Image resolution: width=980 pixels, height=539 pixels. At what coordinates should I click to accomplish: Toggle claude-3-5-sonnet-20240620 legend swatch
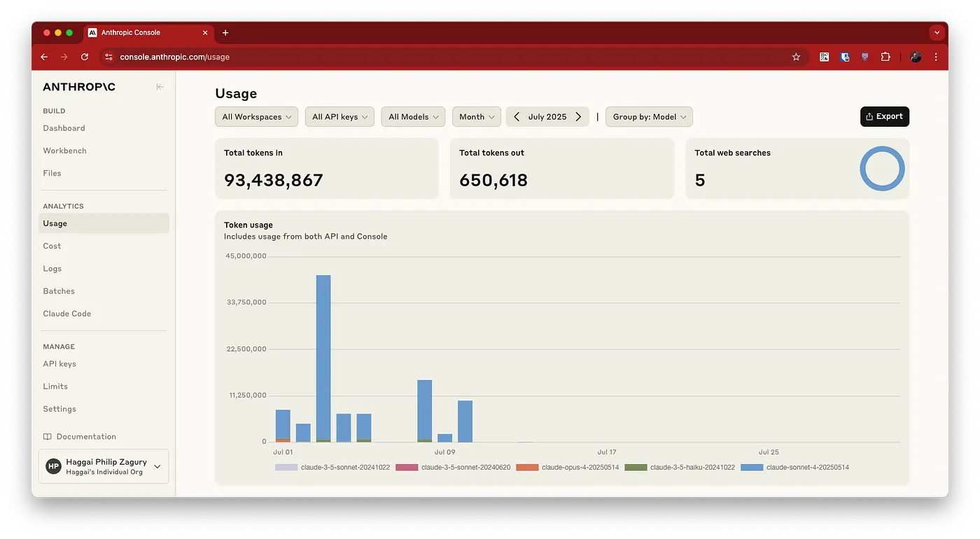(407, 467)
